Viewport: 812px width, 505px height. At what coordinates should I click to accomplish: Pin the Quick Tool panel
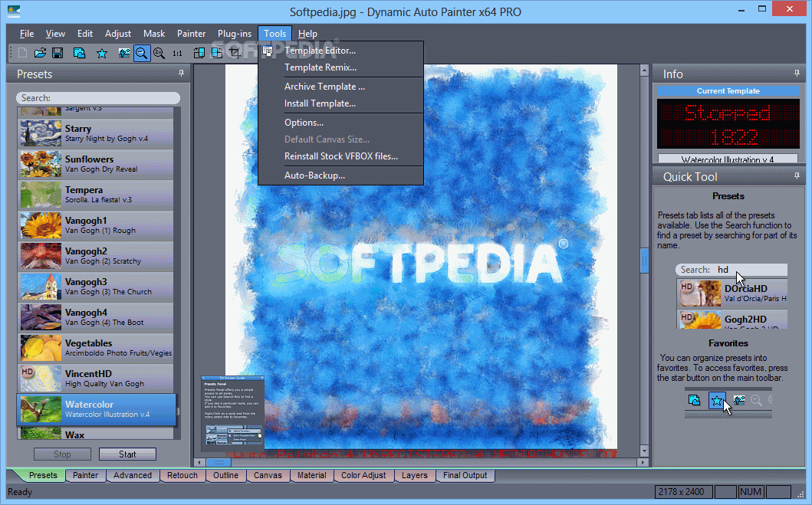tap(797, 176)
